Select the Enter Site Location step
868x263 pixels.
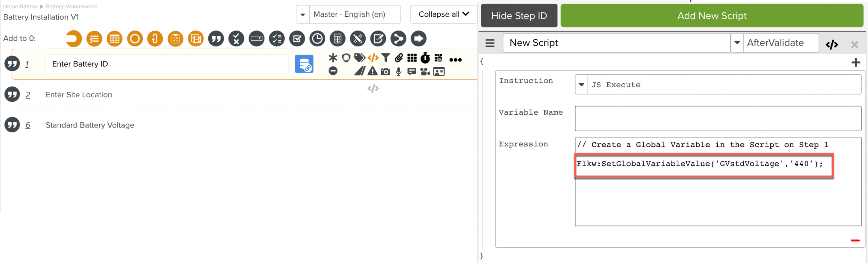79,95
